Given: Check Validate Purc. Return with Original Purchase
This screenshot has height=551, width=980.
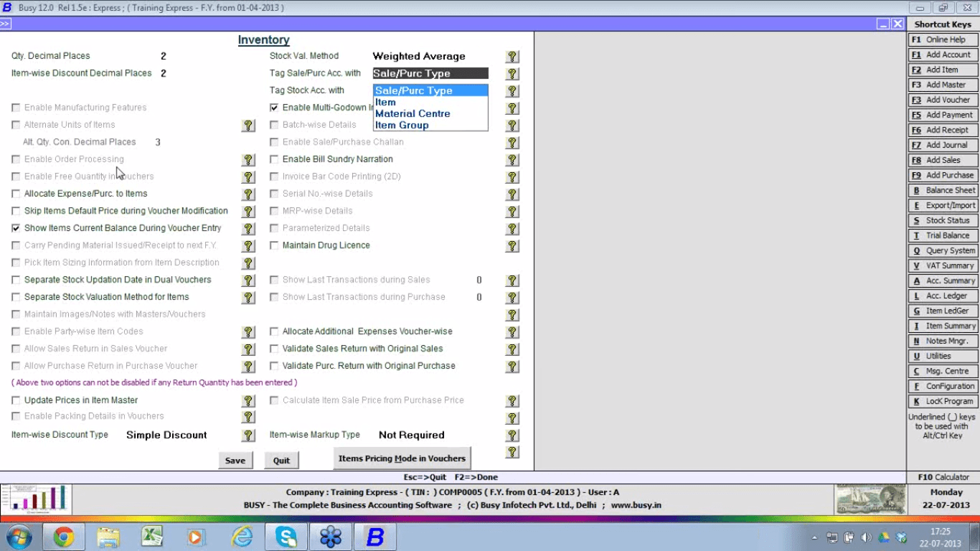Looking at the screenshot, I should pyautogui.click(x=274, y=366).
